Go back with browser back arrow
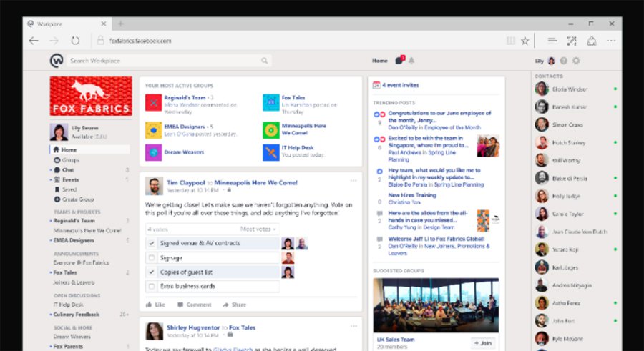This screenshot has width=644, height=351. click(x=34, y=41)
